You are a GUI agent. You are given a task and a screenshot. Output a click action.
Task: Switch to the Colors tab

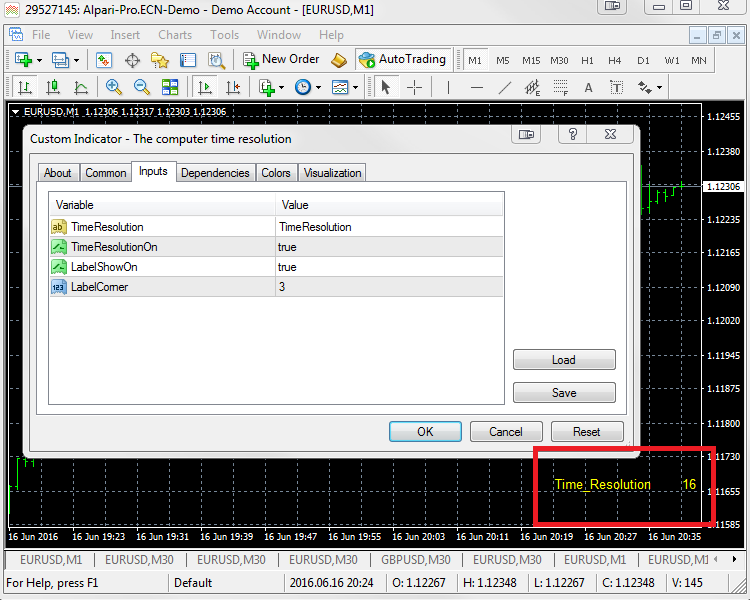click(276, 173)
